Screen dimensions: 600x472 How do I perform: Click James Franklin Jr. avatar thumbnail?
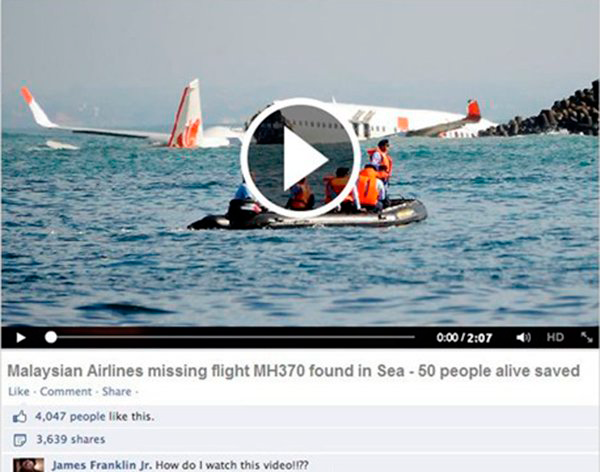pyautogui.click(x=29, y=465)
